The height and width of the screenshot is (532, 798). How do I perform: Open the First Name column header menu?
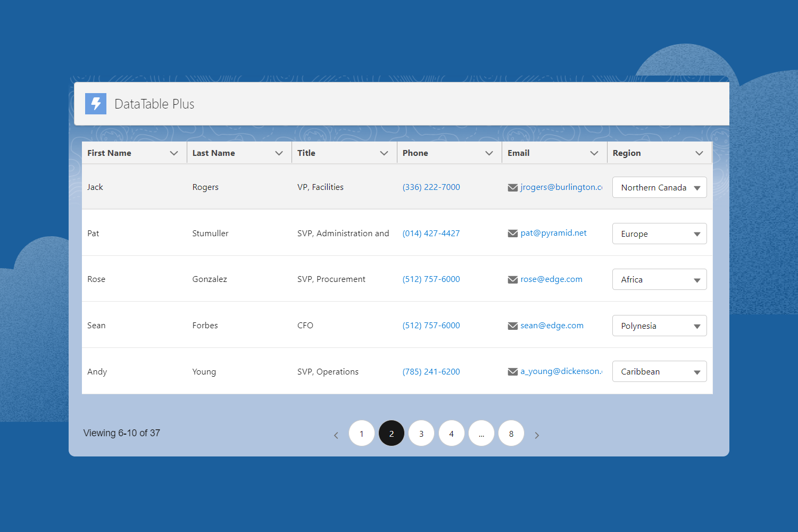pos(173,153)
